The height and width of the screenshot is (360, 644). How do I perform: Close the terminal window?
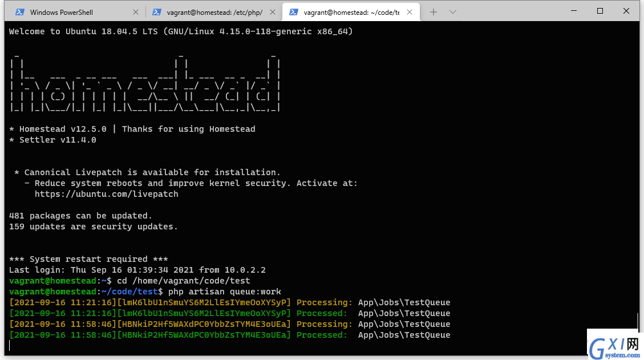(626, 11)
